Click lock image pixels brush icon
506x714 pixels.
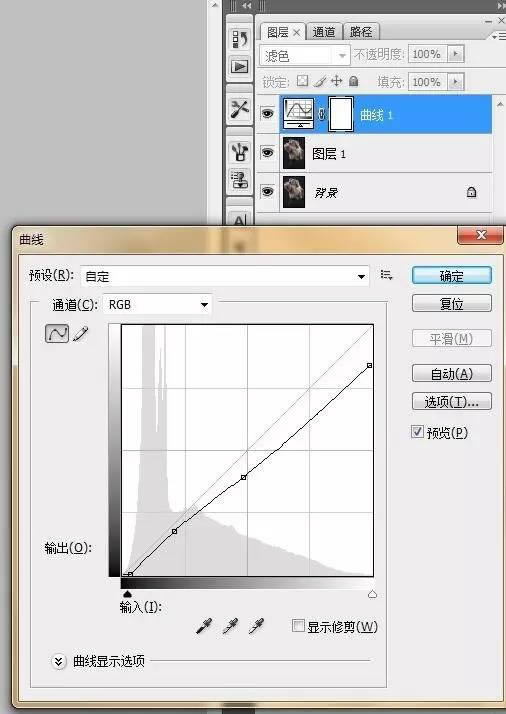coord(320,81)
